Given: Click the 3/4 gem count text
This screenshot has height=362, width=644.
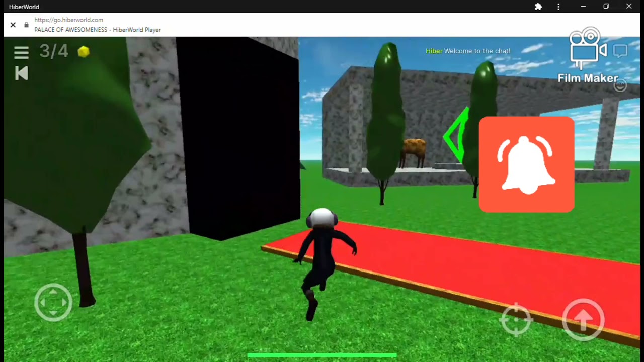Looking at the screenshot, I should pyautogui.click(x=54, y=51).
